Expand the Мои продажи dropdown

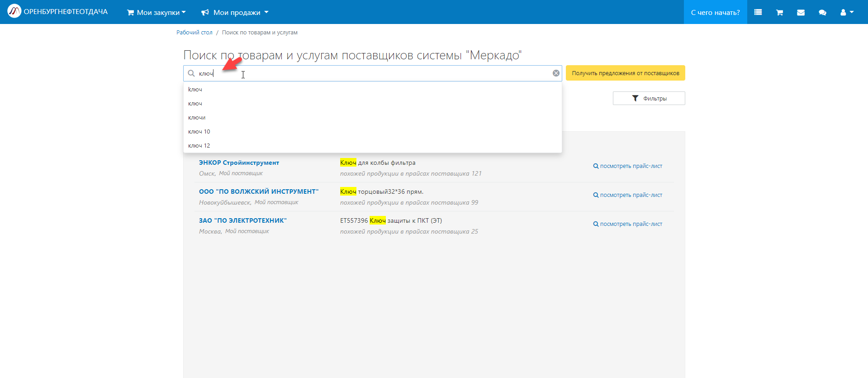point(235,12)
